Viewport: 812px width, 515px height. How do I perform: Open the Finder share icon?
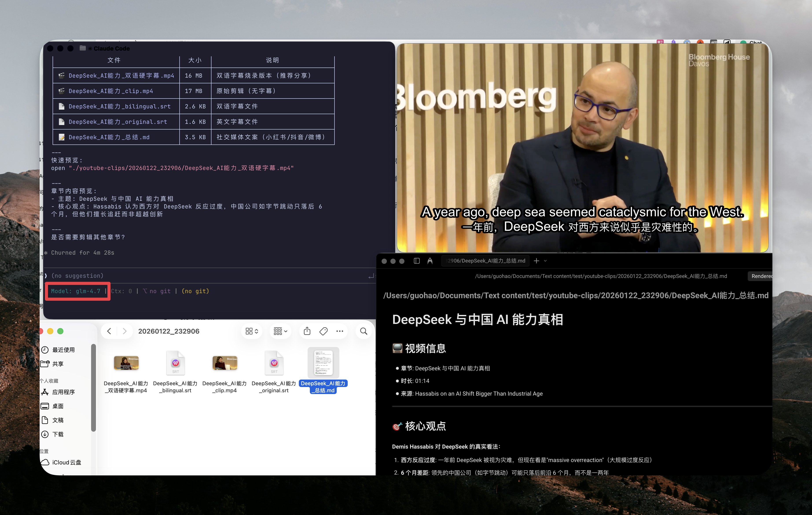(x=307, y=331)
